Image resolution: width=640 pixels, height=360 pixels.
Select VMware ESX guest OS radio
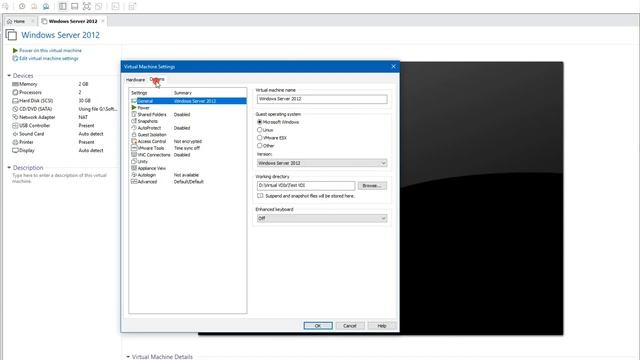(260, 138)
